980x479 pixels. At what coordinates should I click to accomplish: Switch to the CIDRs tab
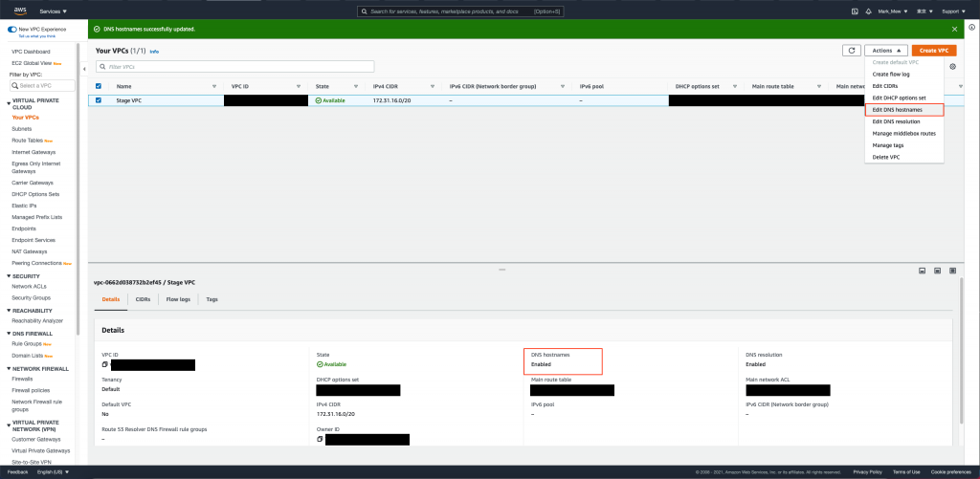143,300
